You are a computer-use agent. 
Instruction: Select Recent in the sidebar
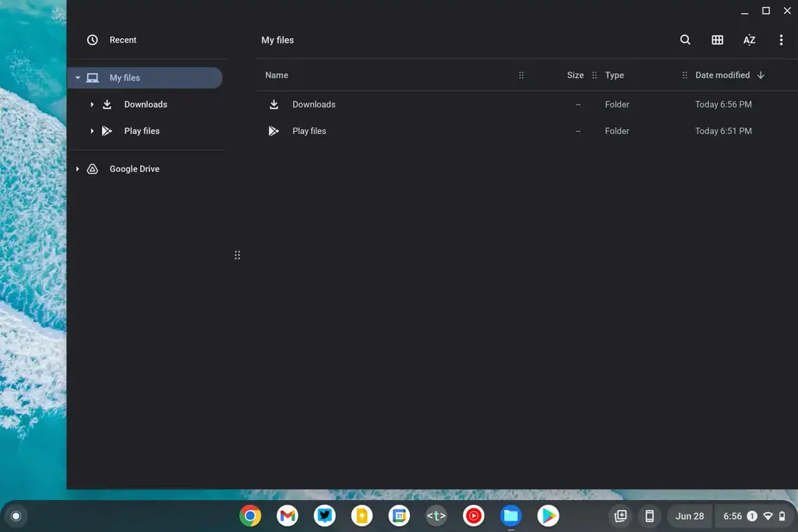pyautogui.click(x=122, y=40)
